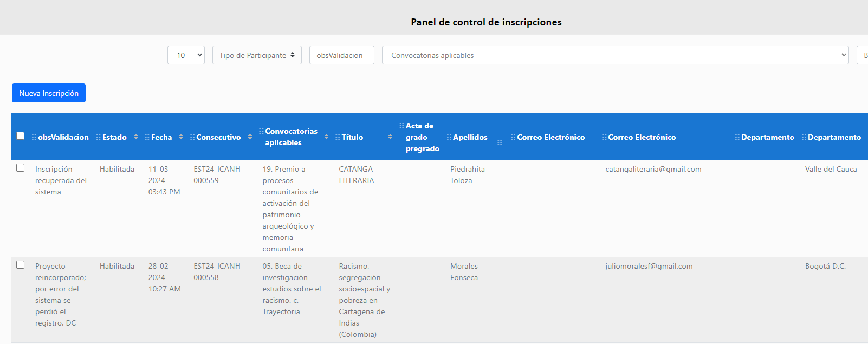
Task: Click the Apellidos column header label
Action: coord(470,138)
